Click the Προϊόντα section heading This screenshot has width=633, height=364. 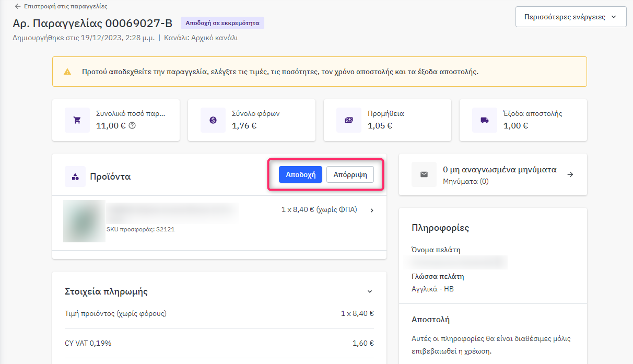point(110,177)
